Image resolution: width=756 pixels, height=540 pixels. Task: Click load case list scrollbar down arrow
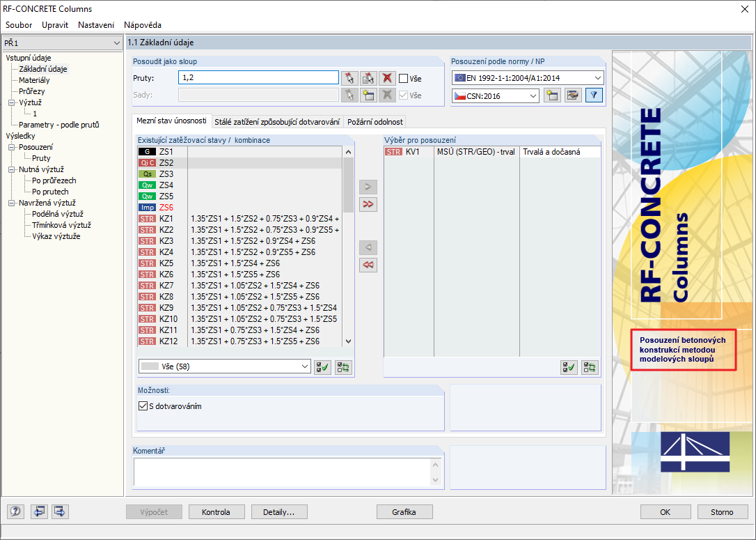point(348,341)
